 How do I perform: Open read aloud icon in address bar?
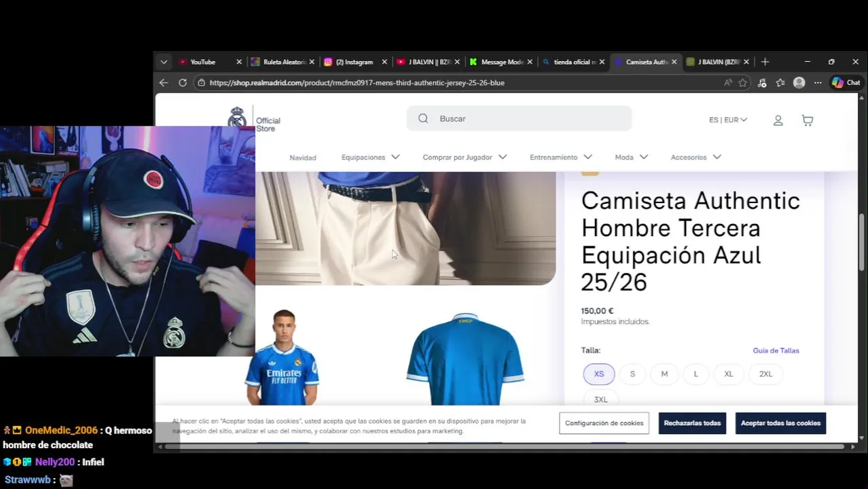728,82
